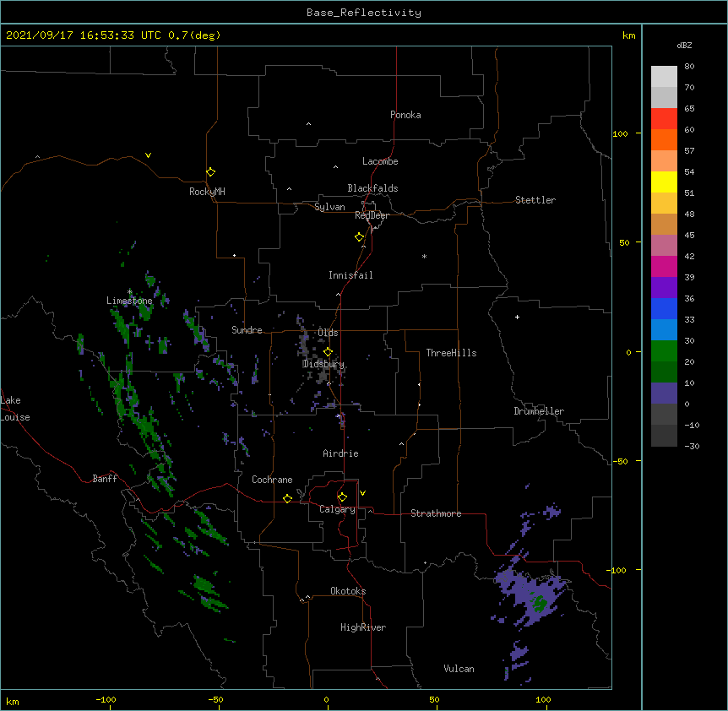The image size is (728, 711).
Task: Click the yellow diamond marker above Calgary label
Action: tap(342, 497)
